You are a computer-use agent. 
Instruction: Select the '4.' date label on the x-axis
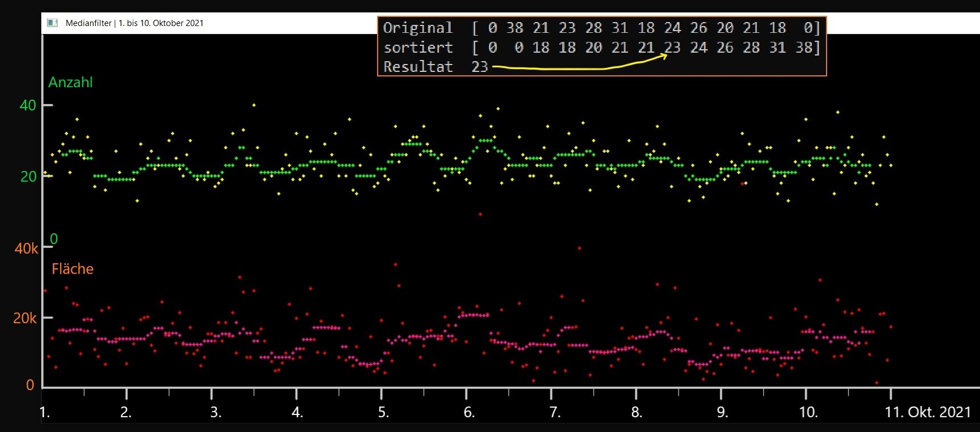[x=297, y=412]
